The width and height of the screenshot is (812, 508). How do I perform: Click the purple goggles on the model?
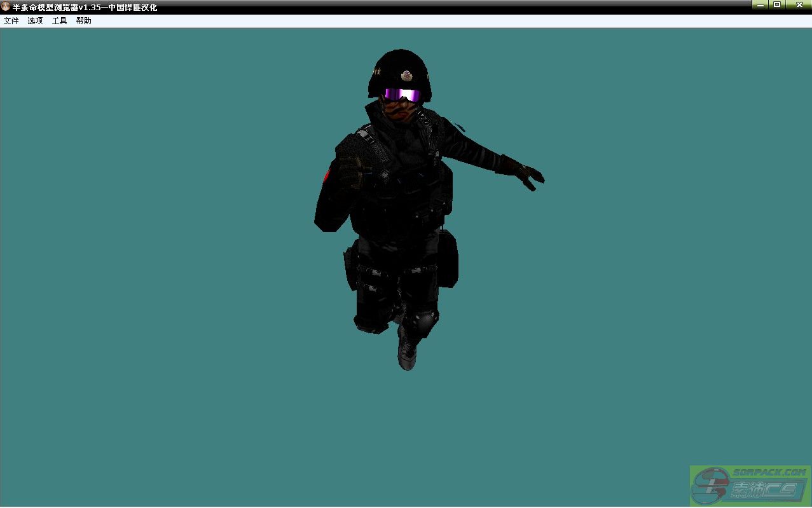(402, 95)
